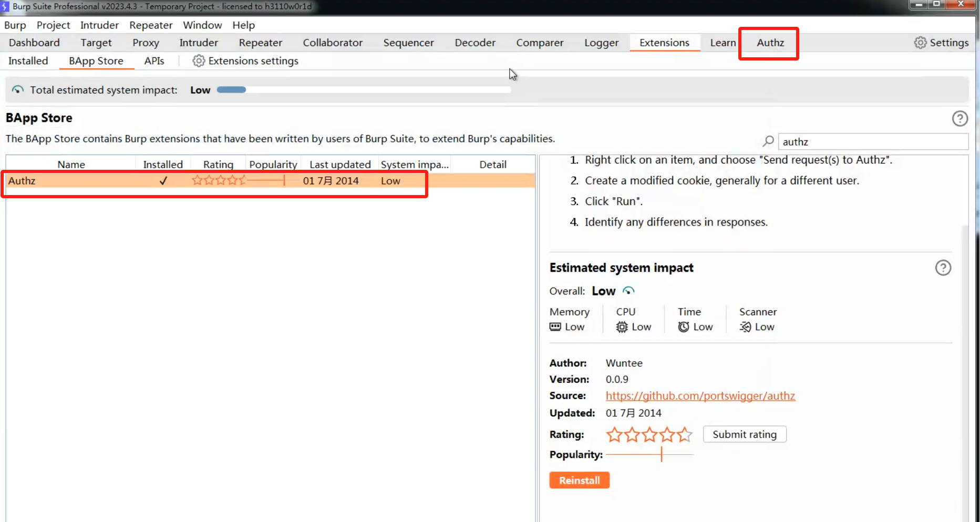This screenshot has height=522, width=980.
Task: Click the Extensions settings button
Action: tap(245, 61)
